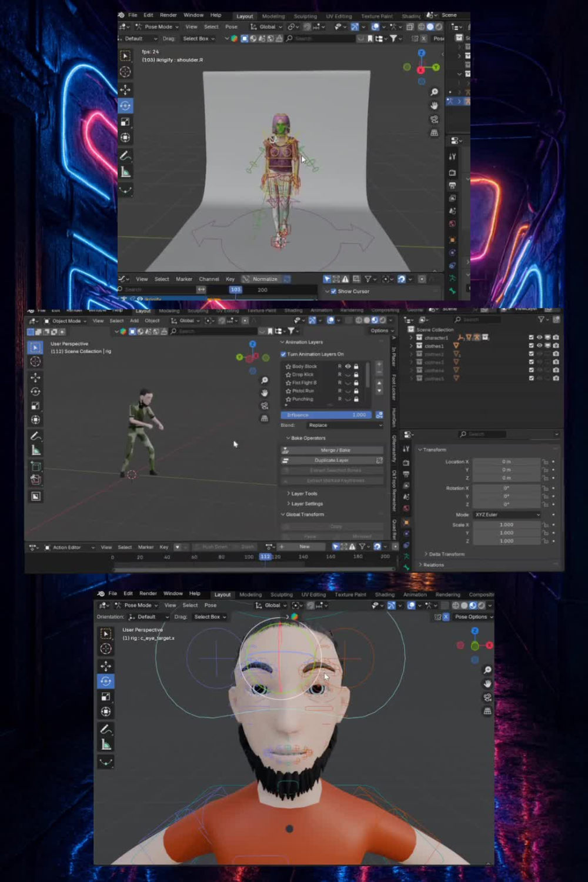Click the frame 112 marker in the middle timeline
Image resolution: width=588 pixels, height=882 pixels.
tap(265, 557)
